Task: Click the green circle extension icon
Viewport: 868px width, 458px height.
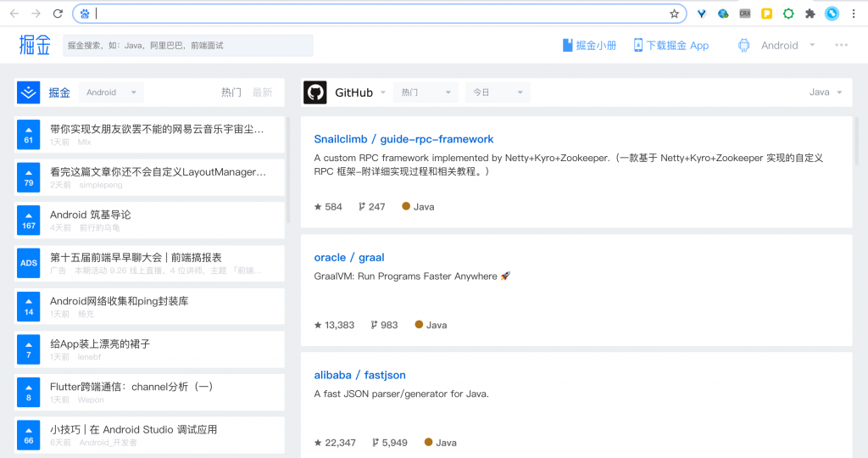Action: tap(788, 14)
